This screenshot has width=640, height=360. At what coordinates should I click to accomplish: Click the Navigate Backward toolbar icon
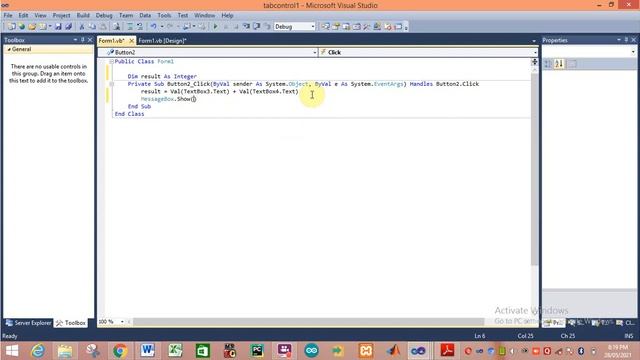pyautogui.click(x=187, y=27)
